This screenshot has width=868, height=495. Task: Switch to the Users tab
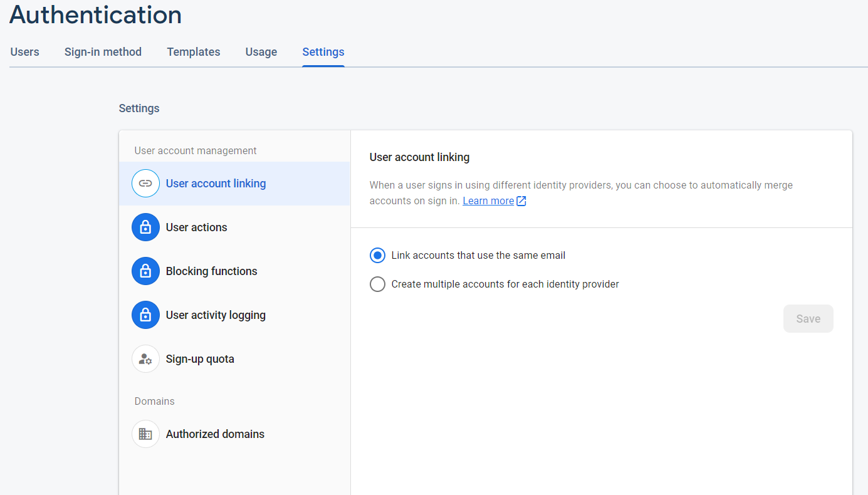pyautogui.click(x=25, y=52)
